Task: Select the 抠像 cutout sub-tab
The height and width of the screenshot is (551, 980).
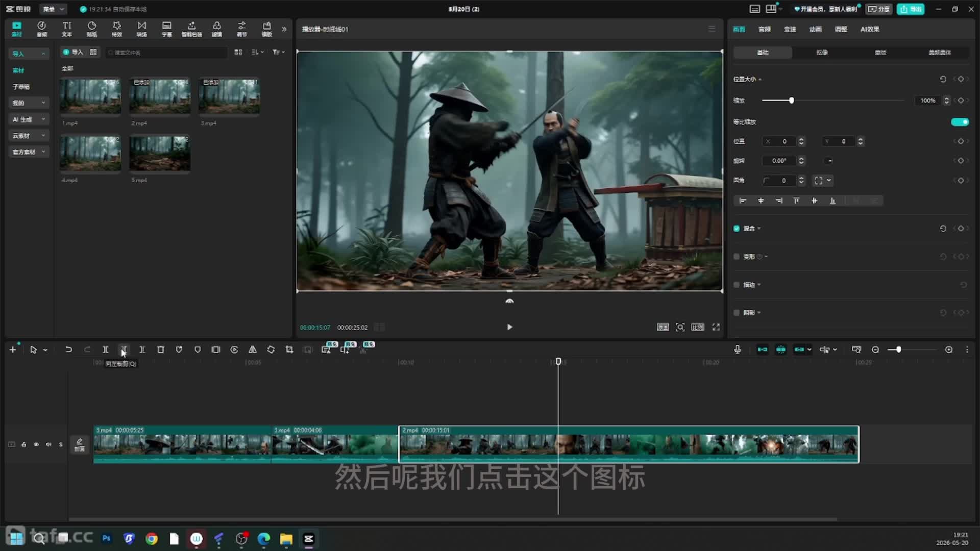Action: coord(822,53)
